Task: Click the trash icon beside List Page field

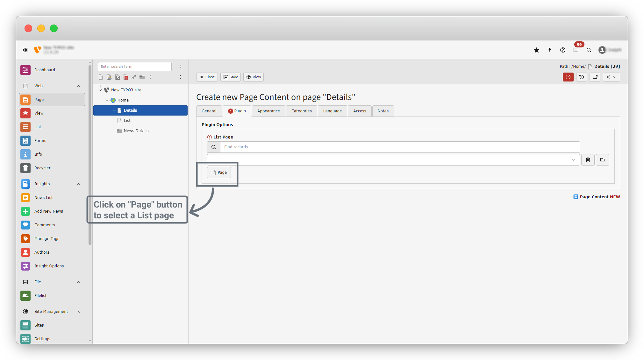Action: (588, 160)
